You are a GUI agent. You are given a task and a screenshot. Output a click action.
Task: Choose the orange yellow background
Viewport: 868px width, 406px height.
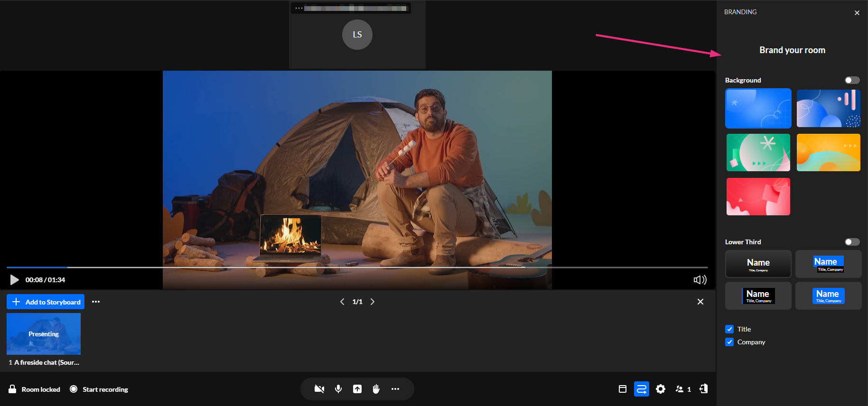[829, 152]
